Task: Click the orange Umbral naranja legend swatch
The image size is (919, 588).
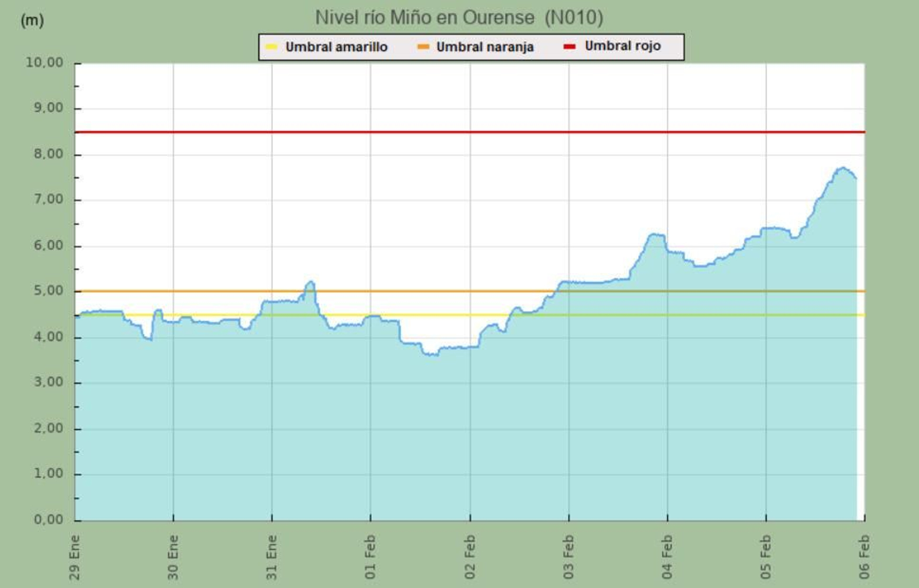Action: (423, 47)
